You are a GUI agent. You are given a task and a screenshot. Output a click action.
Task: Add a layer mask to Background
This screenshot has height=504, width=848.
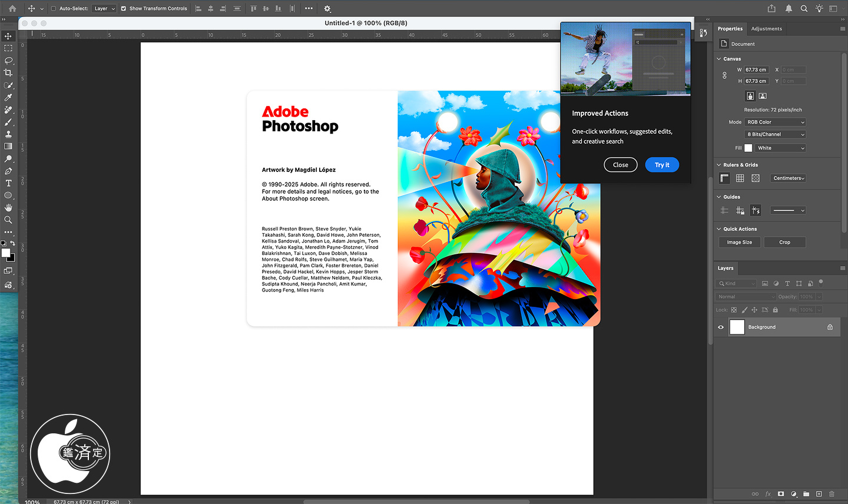(x=781, y=494)
